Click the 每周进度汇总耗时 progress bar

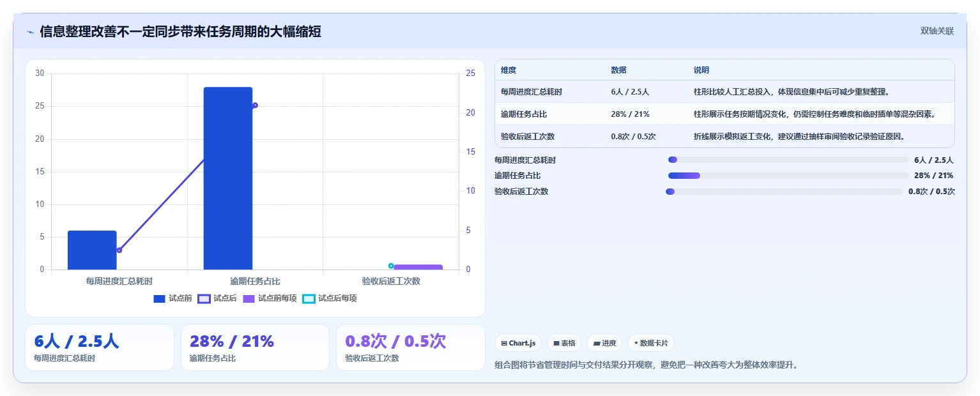point(788,160)
